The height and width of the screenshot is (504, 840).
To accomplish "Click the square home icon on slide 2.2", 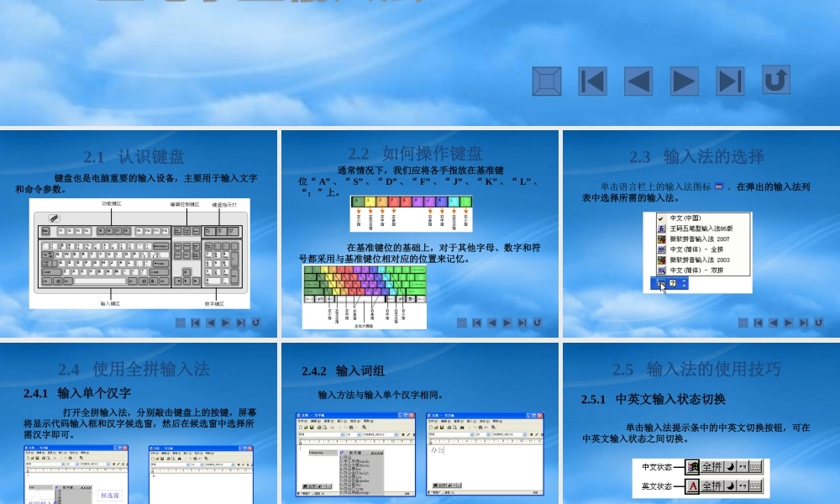I will (x=462, y=323).
